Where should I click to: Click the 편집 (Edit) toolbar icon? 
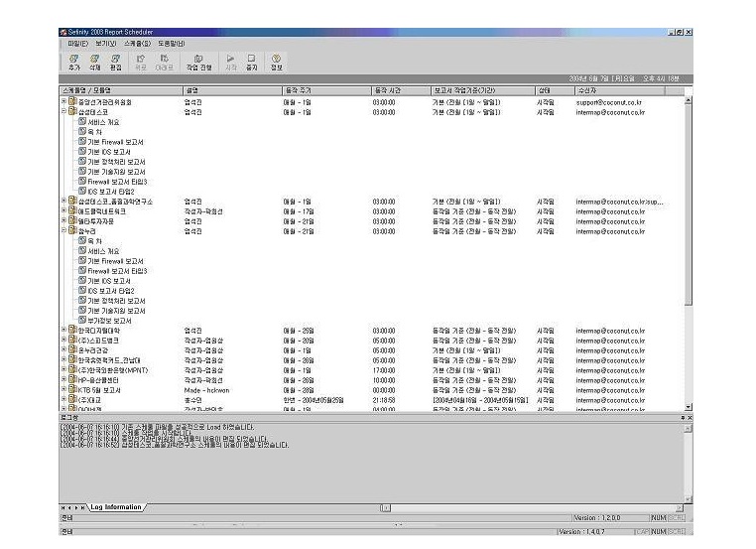pyautogui.click(x=116, y=59)
